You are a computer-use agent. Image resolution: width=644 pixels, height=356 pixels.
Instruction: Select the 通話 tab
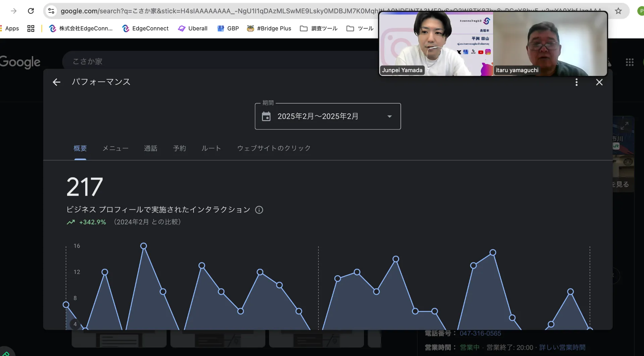(x=151, y=148)
